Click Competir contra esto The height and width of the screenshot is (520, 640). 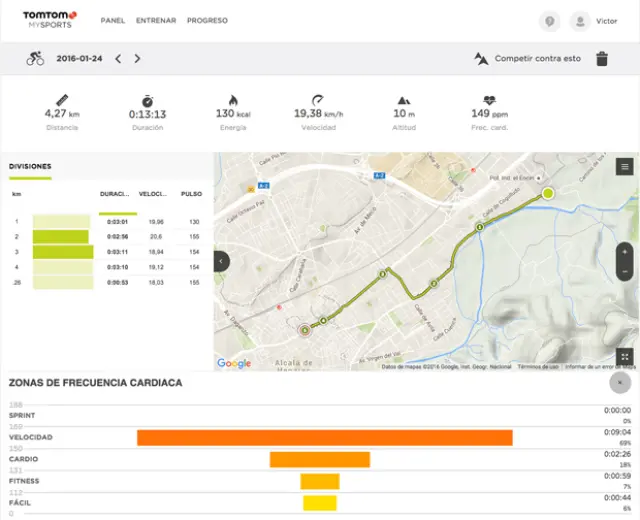point(528,59)
